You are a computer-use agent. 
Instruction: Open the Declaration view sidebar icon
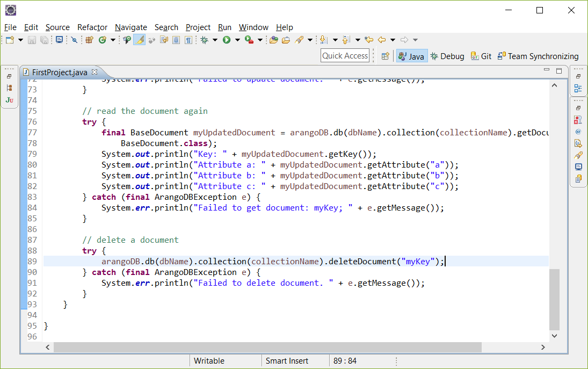[x=578, y=143]
